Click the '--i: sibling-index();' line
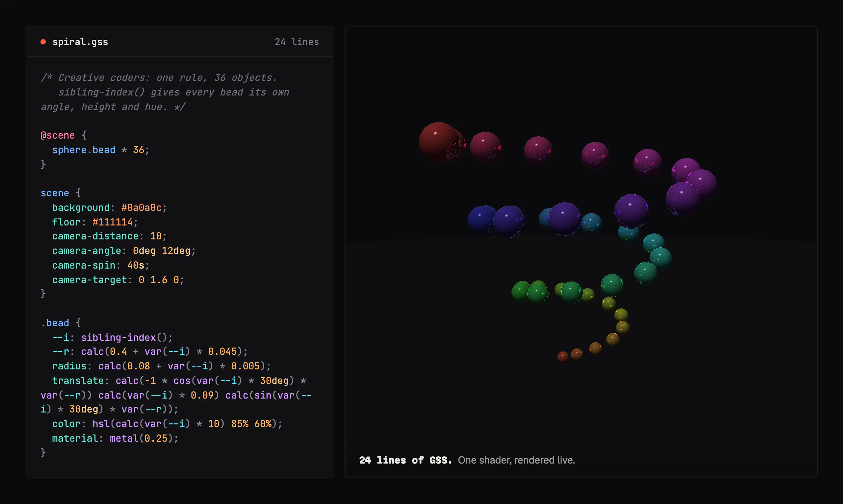The image size is (843, 504). point(113,338)
